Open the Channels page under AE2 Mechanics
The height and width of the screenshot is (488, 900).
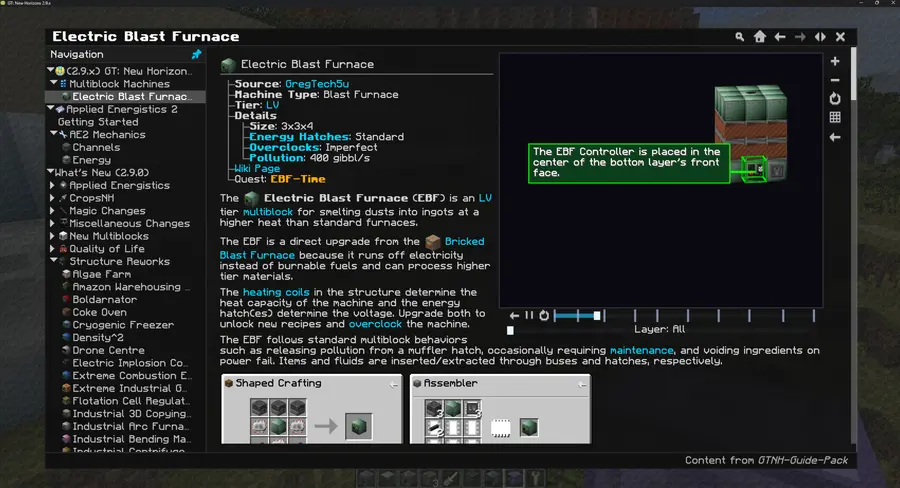click(x=96, y=147)
